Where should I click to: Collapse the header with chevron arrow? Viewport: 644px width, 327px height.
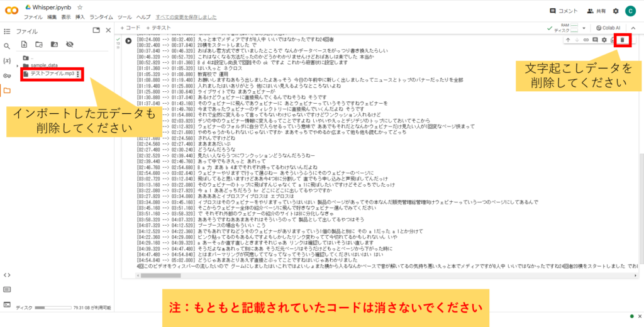(x=635, y=28)
